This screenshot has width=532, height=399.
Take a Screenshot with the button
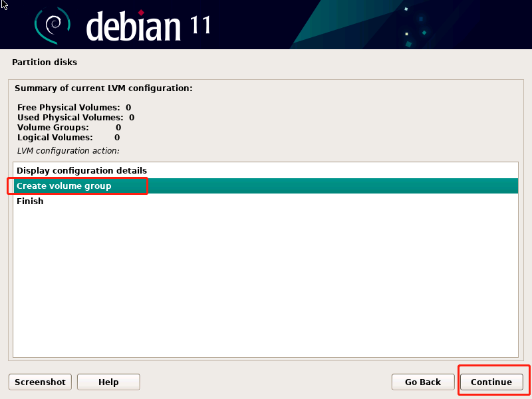[x=40, y=382]
